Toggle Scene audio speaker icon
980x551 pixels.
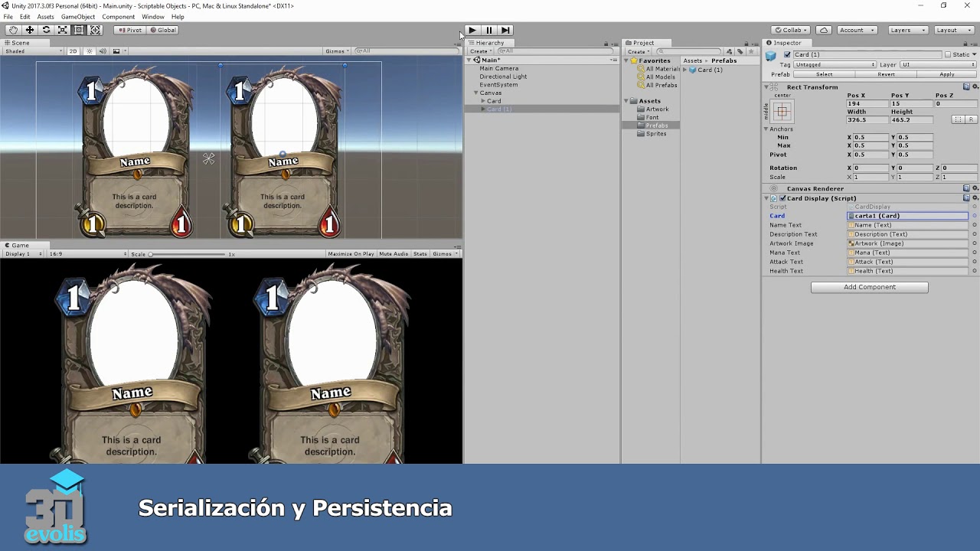click(103, 51)
